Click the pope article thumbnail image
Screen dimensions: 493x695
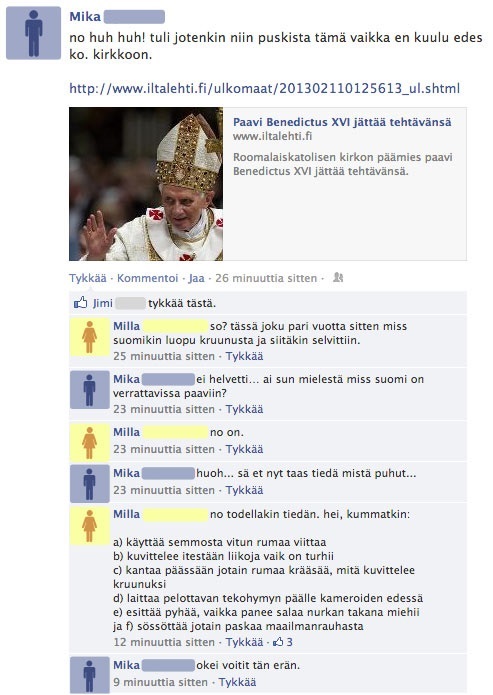(x=146, y=184)
